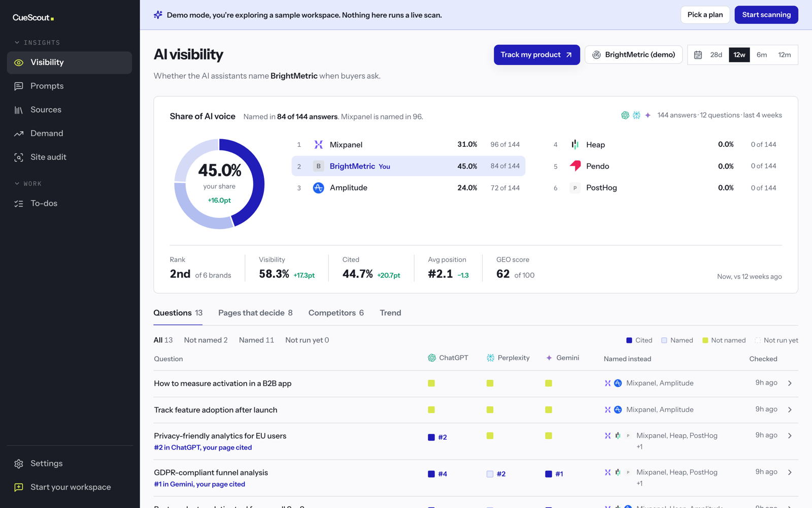Click the demo mode sparkle icon
The width and height of the screenshot is (812, 508).
tap(158, 15)
